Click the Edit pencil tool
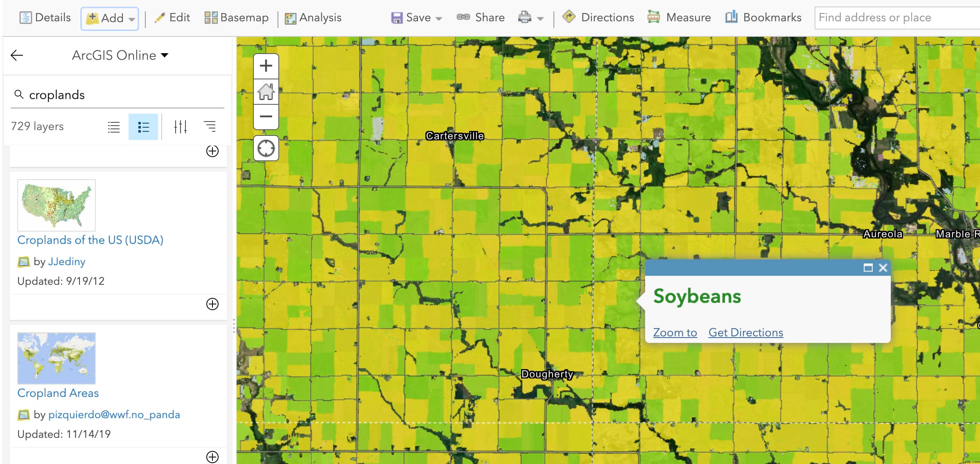The image size is (980, 464). click(x=172, y=18)
